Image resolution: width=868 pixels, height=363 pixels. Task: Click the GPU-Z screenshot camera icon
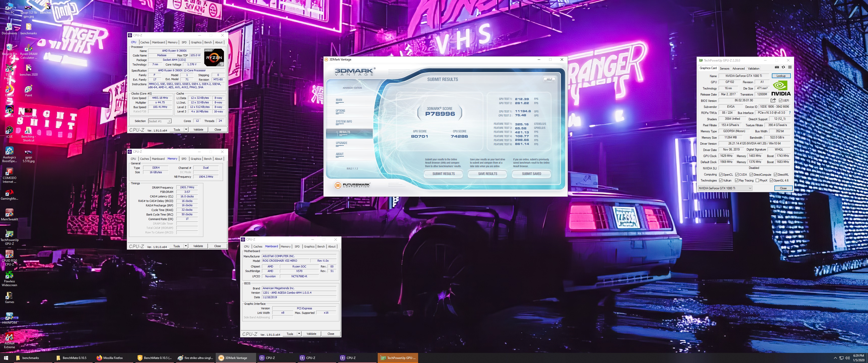777,67
